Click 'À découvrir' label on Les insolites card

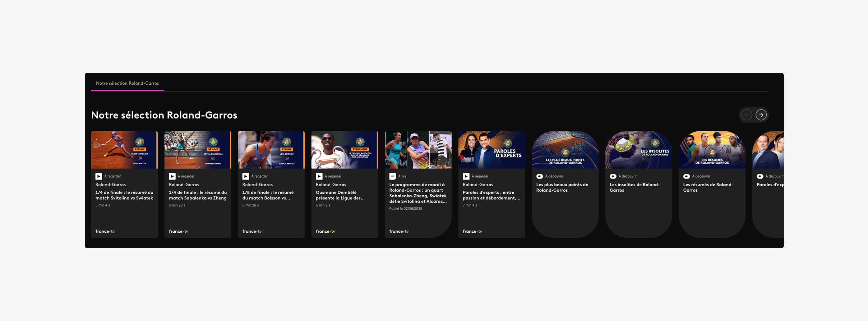point(627,176)
